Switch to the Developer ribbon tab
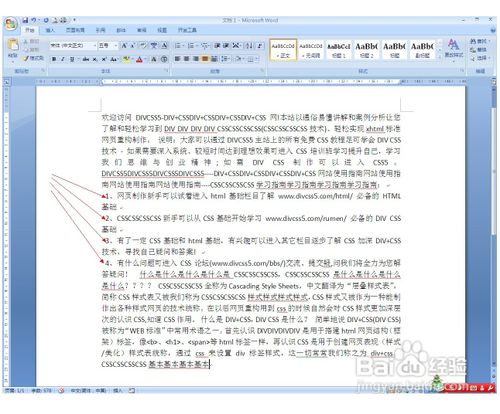 [187, 30]
